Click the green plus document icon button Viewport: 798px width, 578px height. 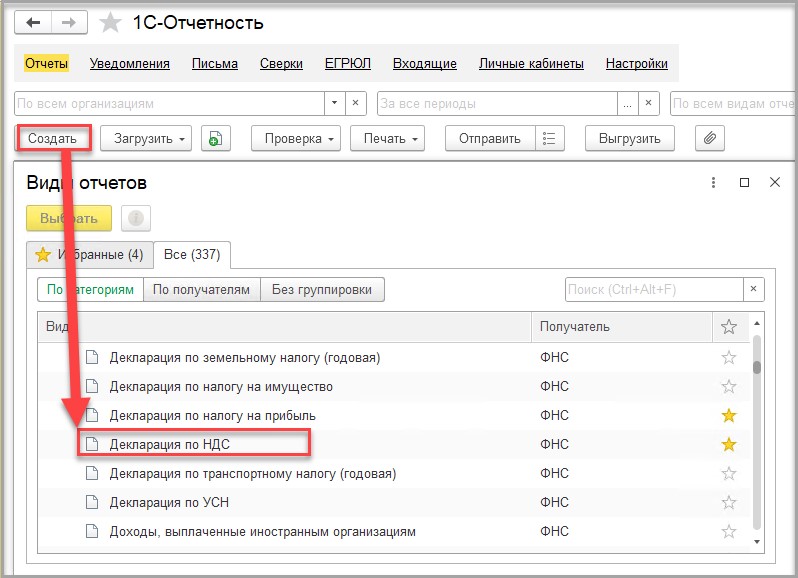(x=216, y=138)
